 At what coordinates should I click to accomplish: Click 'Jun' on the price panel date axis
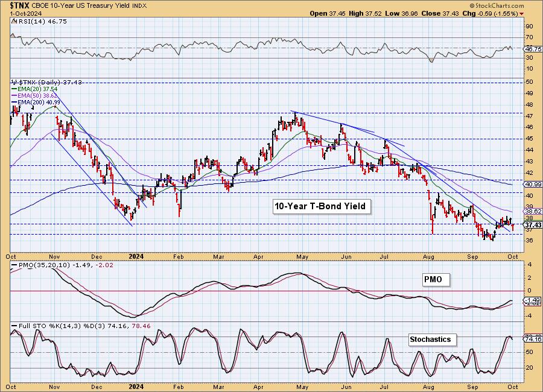[x=346, y=256]
